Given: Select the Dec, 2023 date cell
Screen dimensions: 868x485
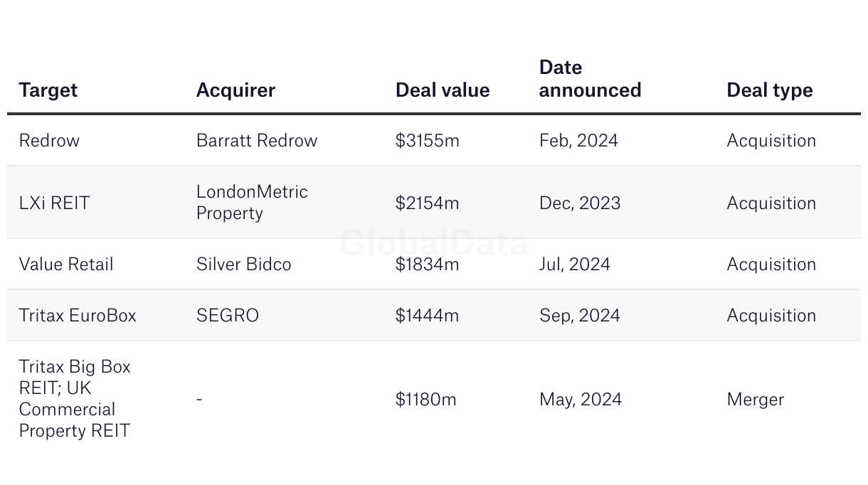Looking at the screenshot, I should tap(579, 203).
